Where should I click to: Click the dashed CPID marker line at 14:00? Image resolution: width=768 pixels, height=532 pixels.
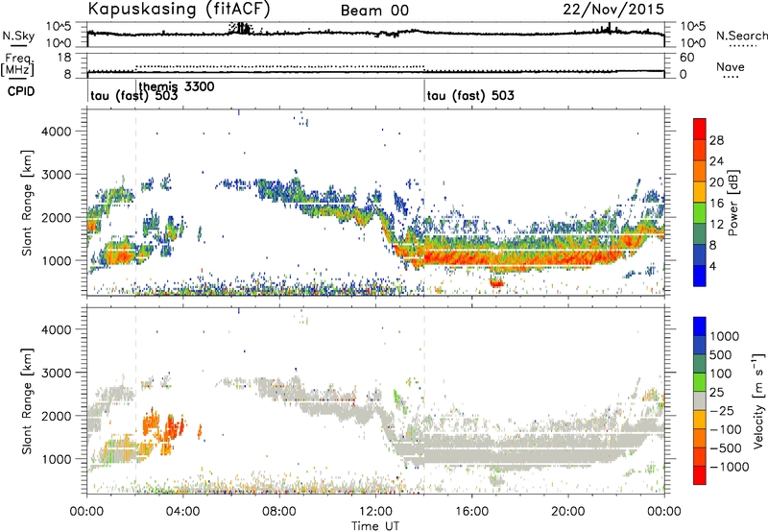(x=424, y=203)
